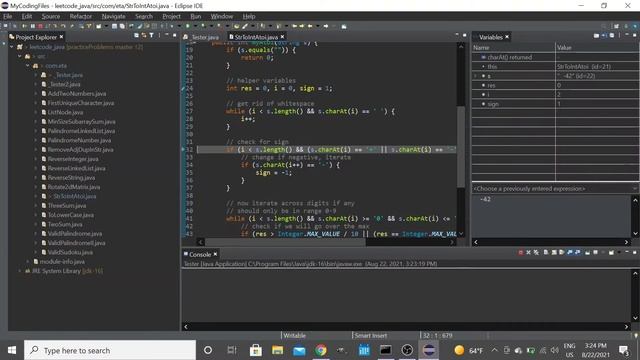Run the program with green Run icon
Image resolution: width=640 pixels, height=360 pixels.
point(188,26)
